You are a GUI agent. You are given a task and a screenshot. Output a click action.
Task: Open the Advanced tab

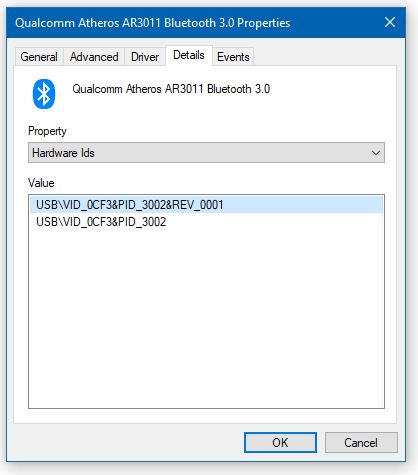click(x=94, y=57)
